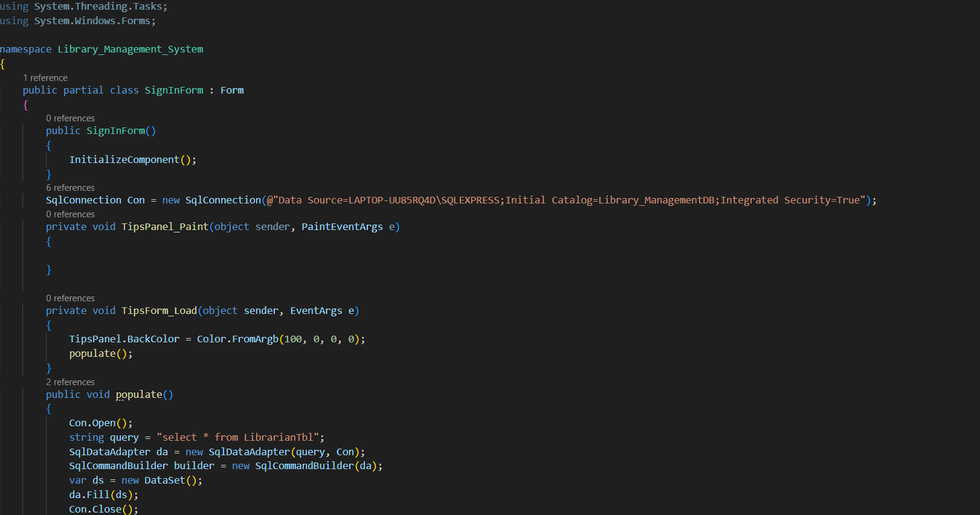Click the TipsForm_Load method name
The image size is (980, 515).
point(159,310)
